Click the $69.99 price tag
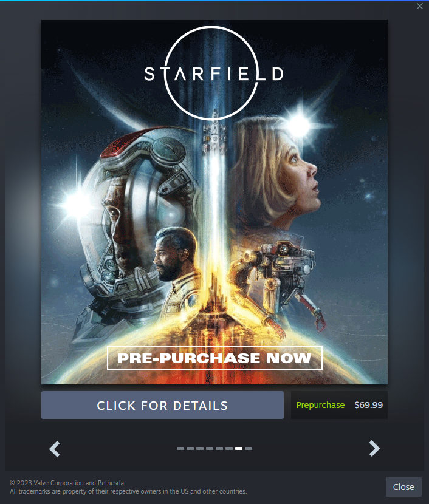The width and height of the screenshot is (429, 504). [x=369, y=405]
